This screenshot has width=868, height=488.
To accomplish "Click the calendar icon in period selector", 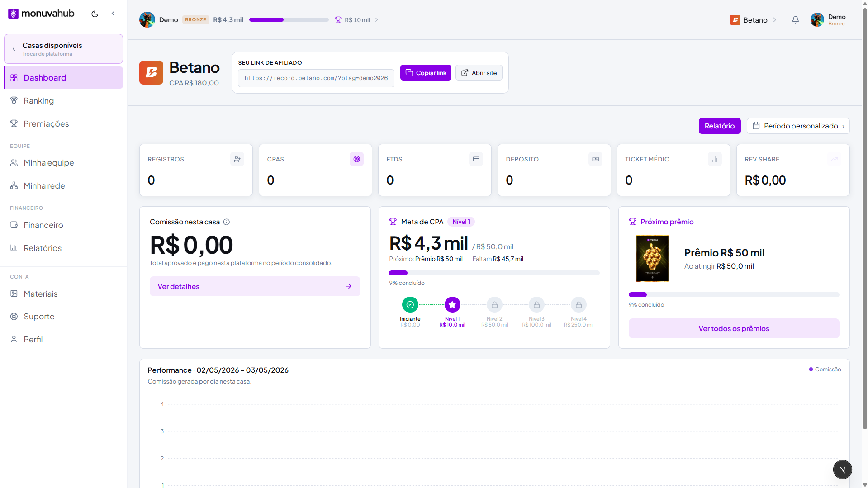I will tap(756, 126).
